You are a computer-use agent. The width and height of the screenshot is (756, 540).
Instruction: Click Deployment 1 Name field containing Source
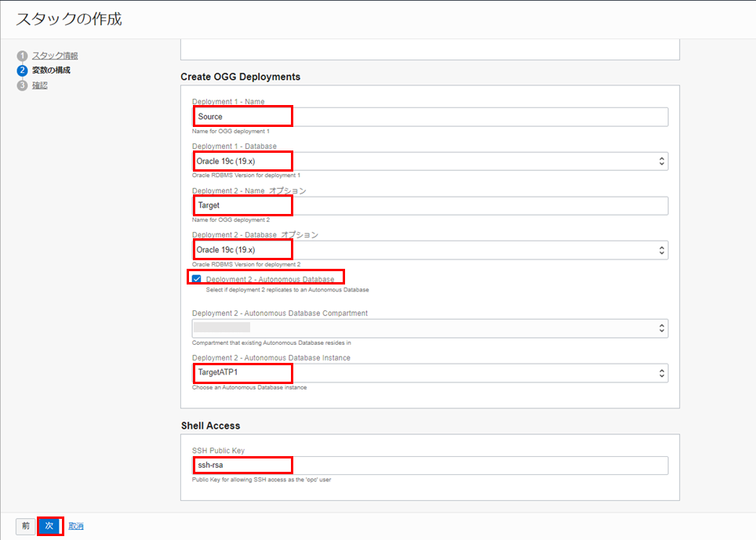coord(430,117)
